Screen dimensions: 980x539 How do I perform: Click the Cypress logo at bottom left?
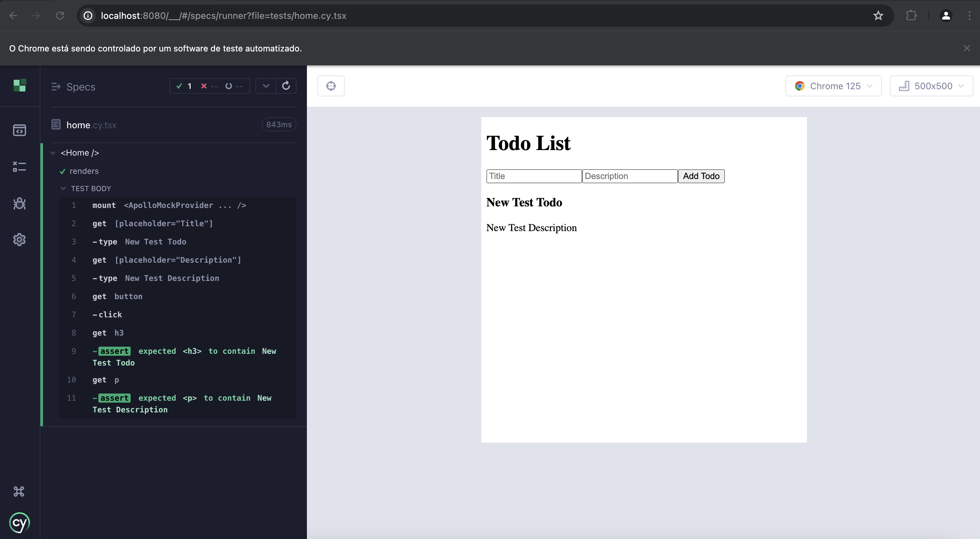(20, 523)
